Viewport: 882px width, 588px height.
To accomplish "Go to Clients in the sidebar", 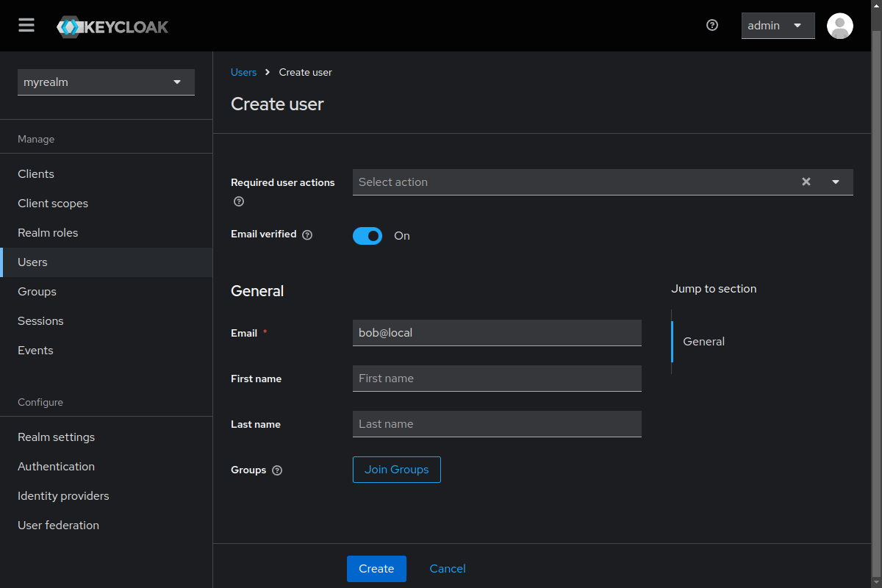I will coord(36,174).
